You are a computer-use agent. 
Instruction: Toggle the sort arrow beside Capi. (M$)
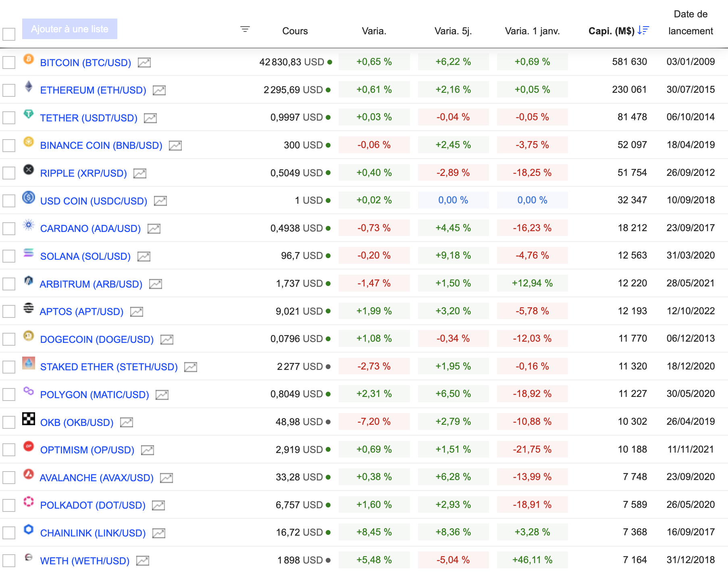(643, 30)
